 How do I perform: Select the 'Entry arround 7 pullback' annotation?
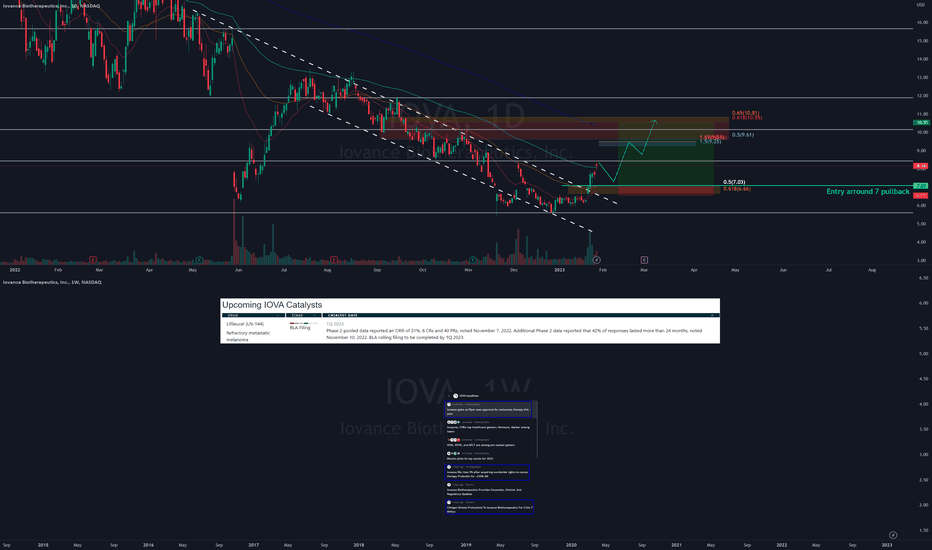tap(868, 191)
